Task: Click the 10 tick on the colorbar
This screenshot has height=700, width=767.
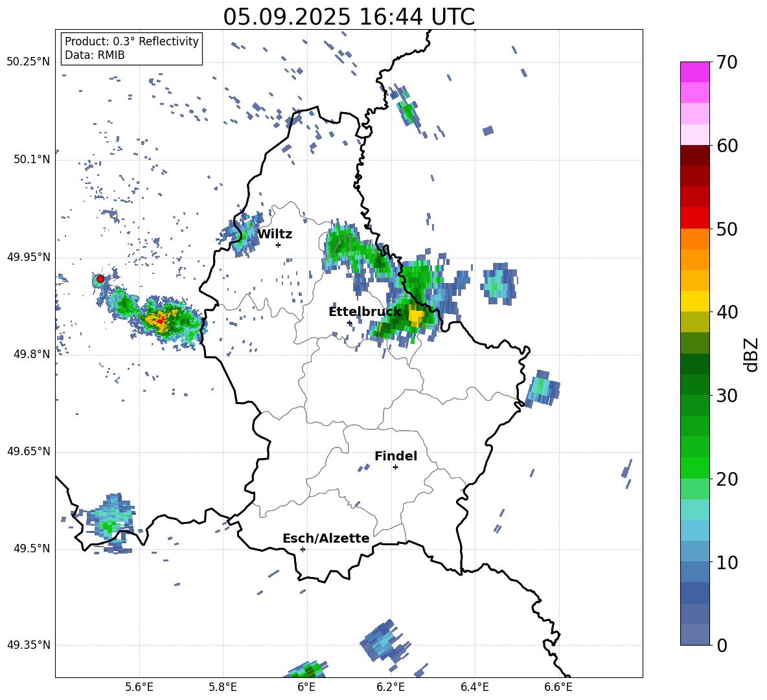Action: [727, 562]
